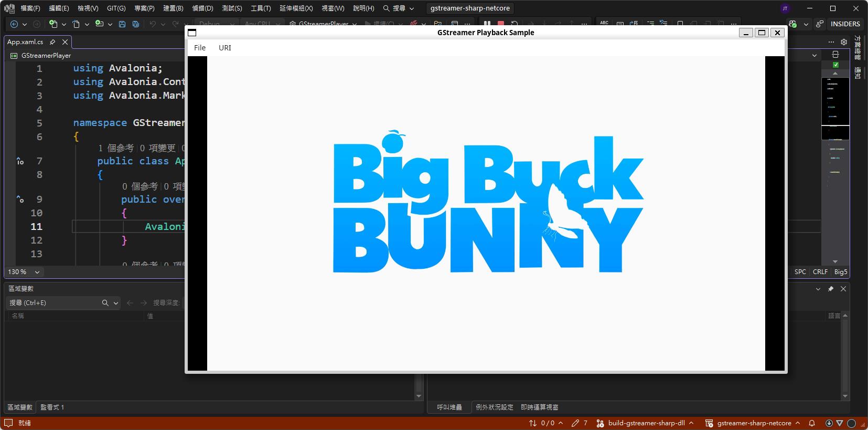Switch to the 監看式 1 tab

click(52, 407)
